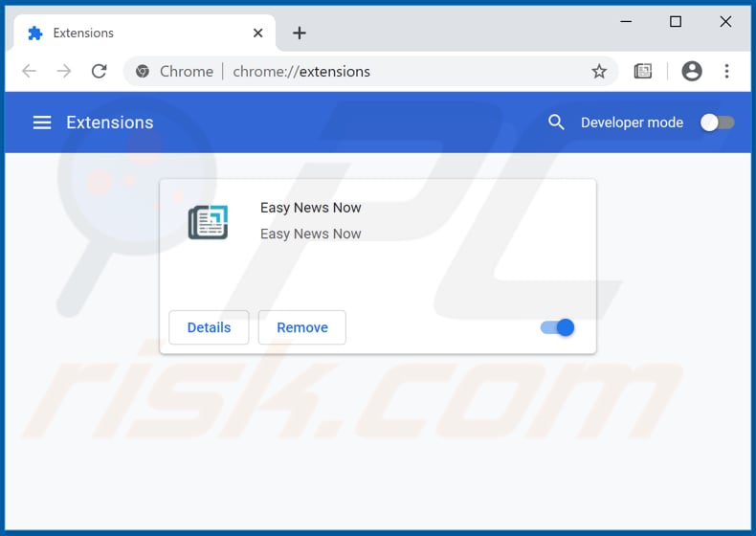
Task: Select the Extensions browser tab
Action: pos(145,33)
